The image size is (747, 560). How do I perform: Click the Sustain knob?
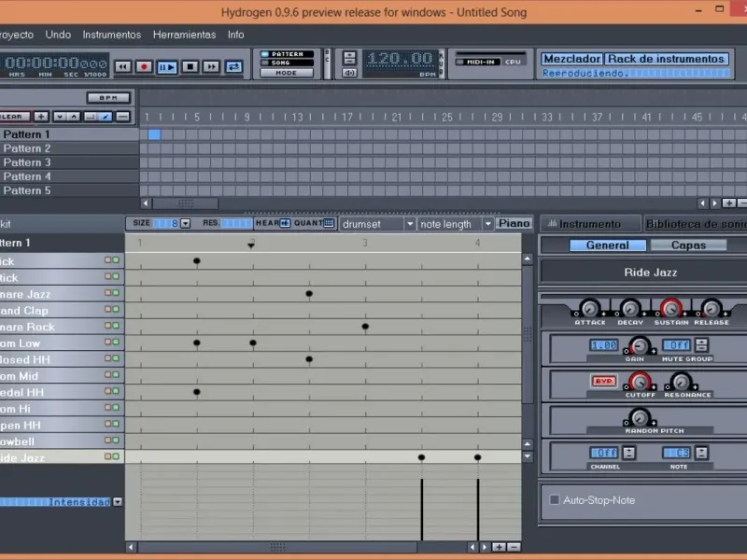click(x=670, y=309)
